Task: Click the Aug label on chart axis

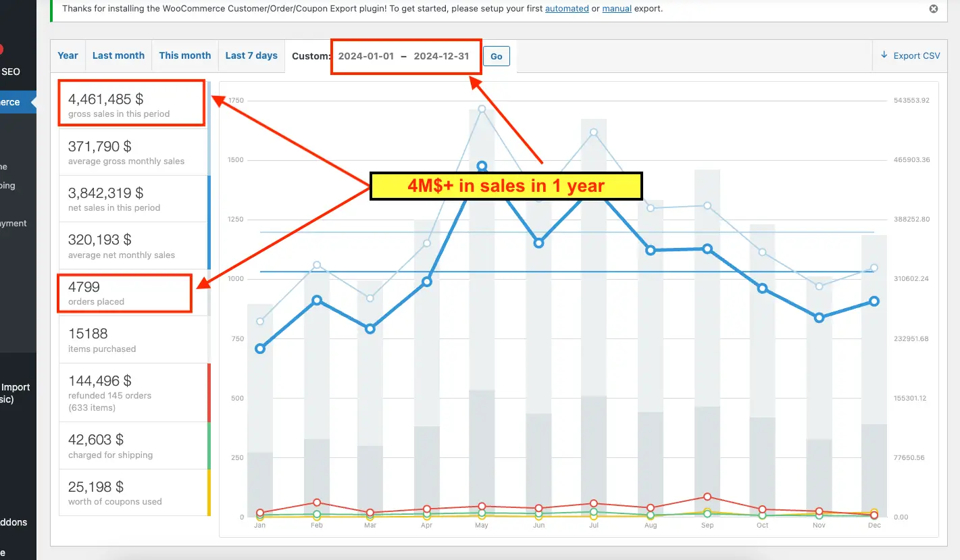Action: click(x=651, y=526)
